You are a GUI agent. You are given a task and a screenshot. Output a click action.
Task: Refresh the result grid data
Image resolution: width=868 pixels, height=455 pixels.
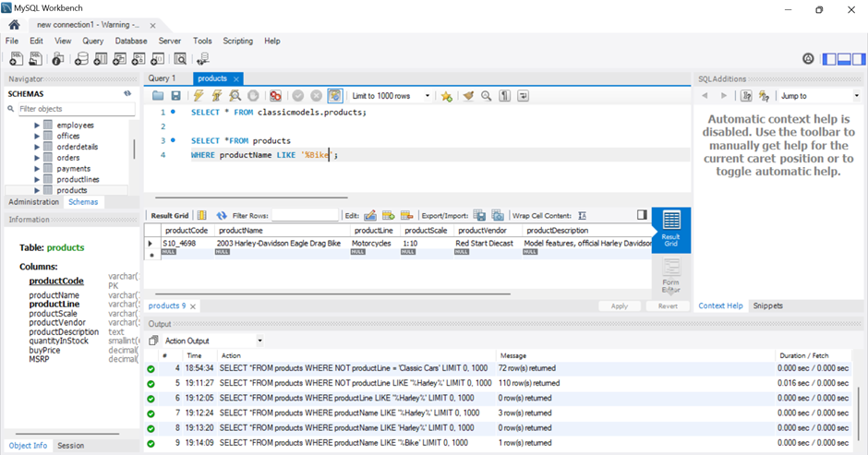tap(222, 215)
